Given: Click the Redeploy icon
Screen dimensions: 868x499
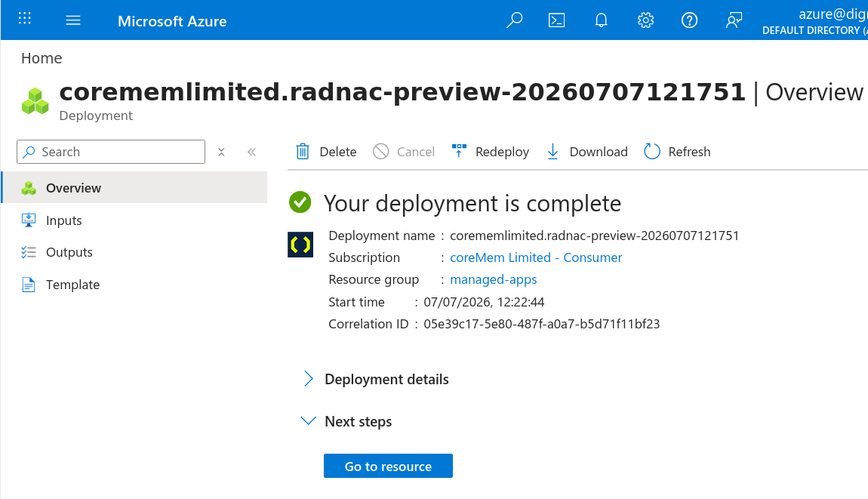Looking at the screenshot, I should pos(459,151).
